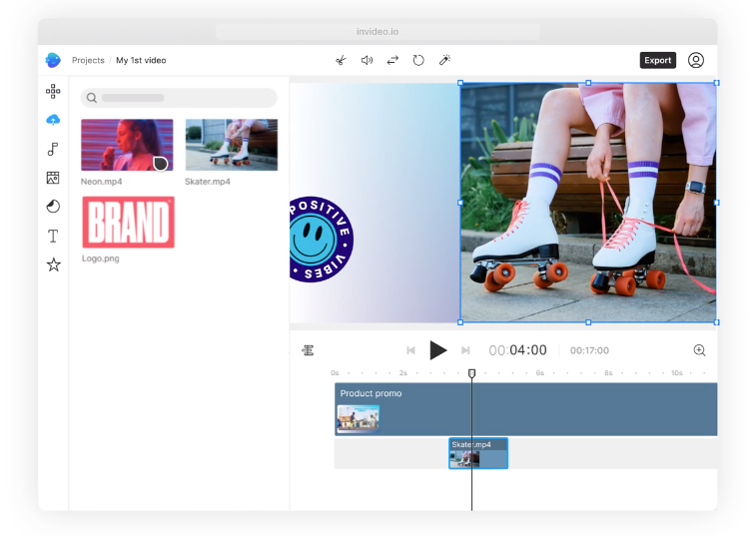Select the Product promo scene thumbnail
Viewport: 756px width, 536px height.
click(359, 418)
